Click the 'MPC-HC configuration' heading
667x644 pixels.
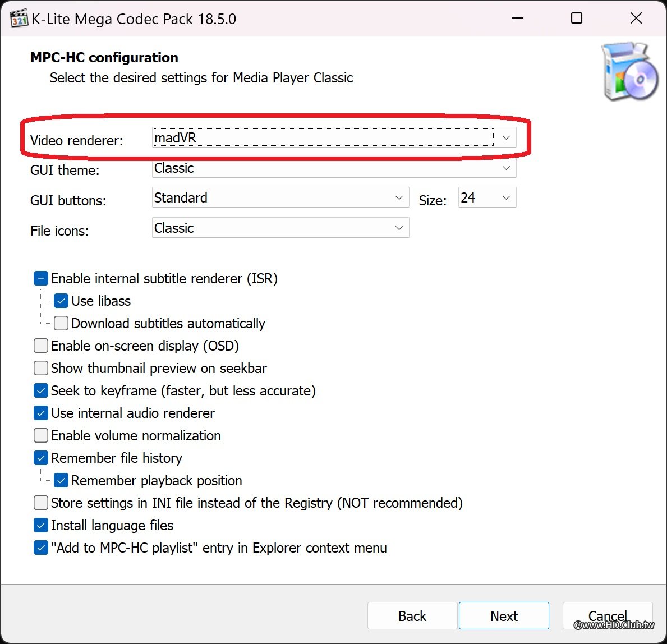(104, 57)
